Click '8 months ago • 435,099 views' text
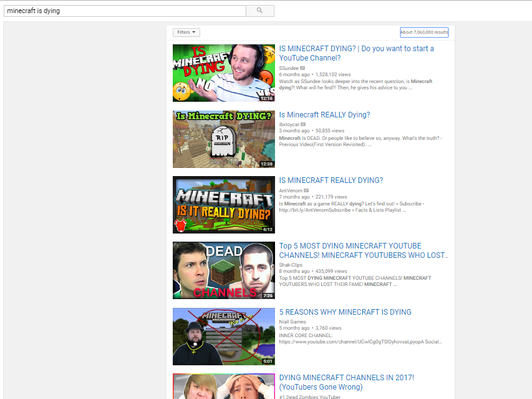This screenshot has height=399, width=532. 313,272
